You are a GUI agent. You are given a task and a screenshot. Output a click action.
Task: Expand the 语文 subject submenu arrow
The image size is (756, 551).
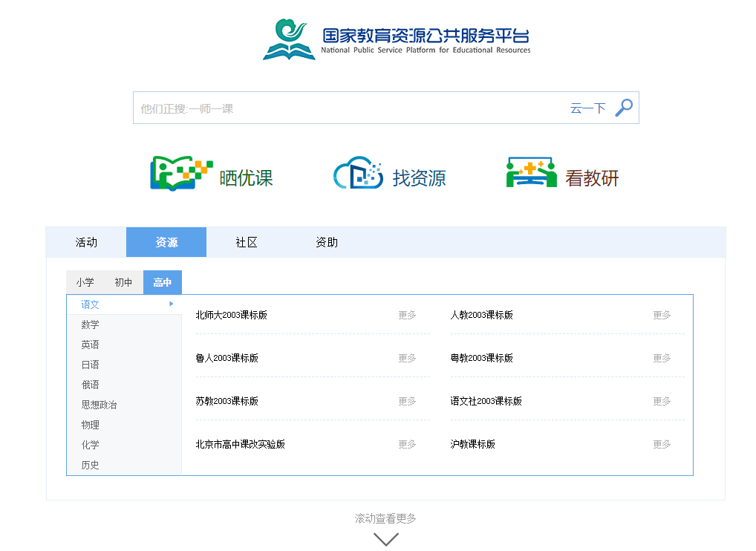(x=172, y=304)
